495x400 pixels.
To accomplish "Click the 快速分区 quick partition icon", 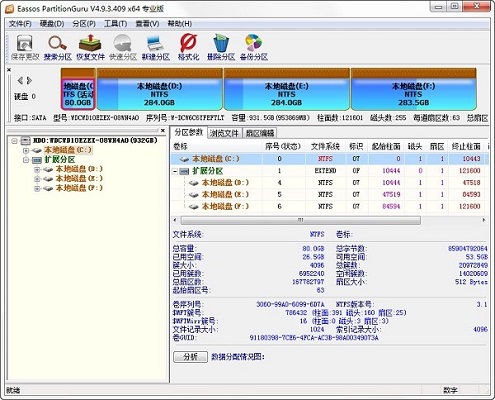I will [x=123, y=47].
